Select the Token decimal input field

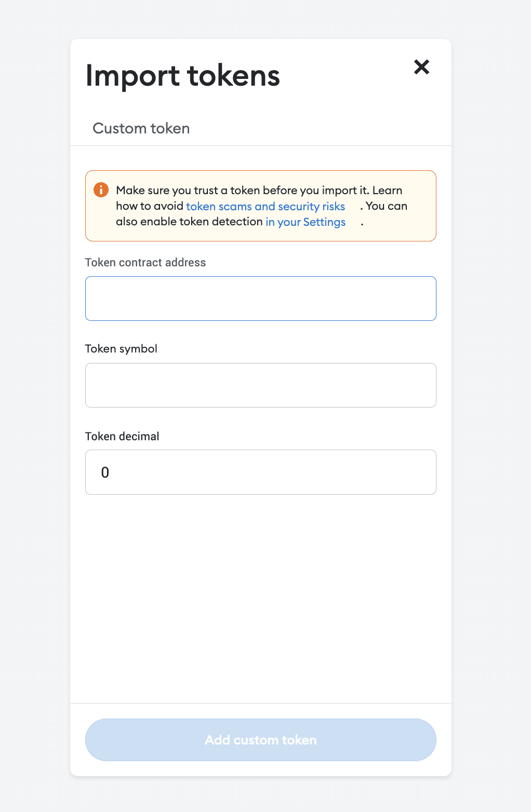[x=260, y=472]
